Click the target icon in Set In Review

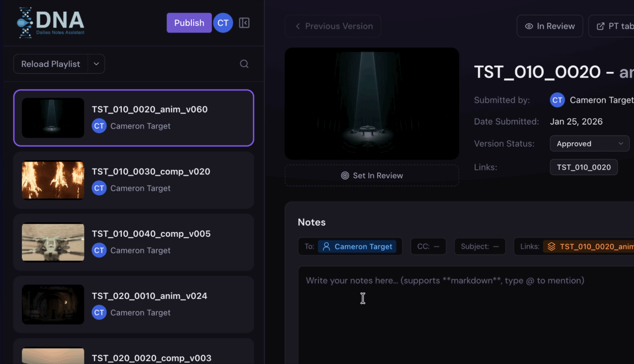pos(345,176)
